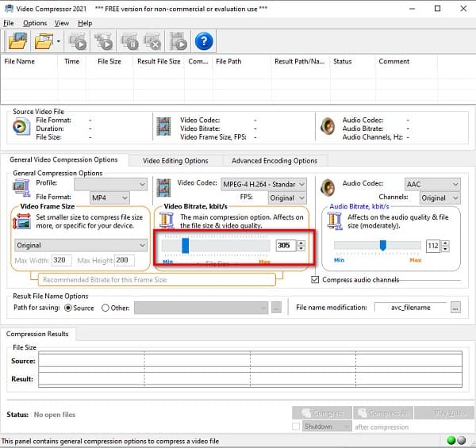The height and width of the screenshot is (448, 476).
Task: Open the Audio Codec AAC dropdown
Action: click(x=432, y=184)
